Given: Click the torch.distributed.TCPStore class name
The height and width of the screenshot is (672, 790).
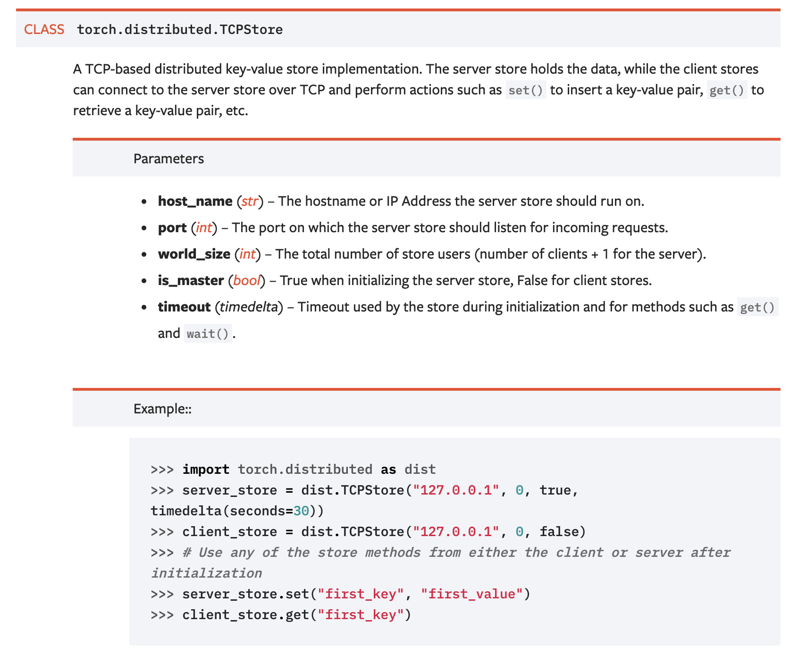Looking at the screenshot, I should point(180,29).
